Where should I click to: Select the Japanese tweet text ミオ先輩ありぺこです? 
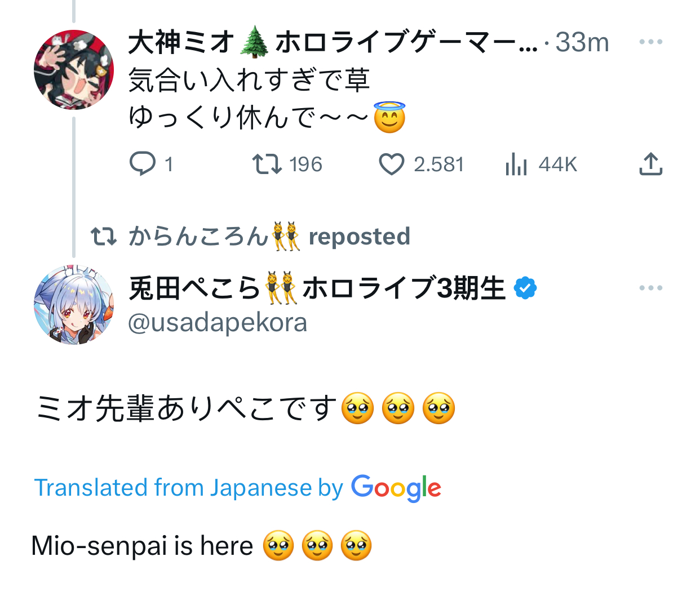(x=186, y=408)
